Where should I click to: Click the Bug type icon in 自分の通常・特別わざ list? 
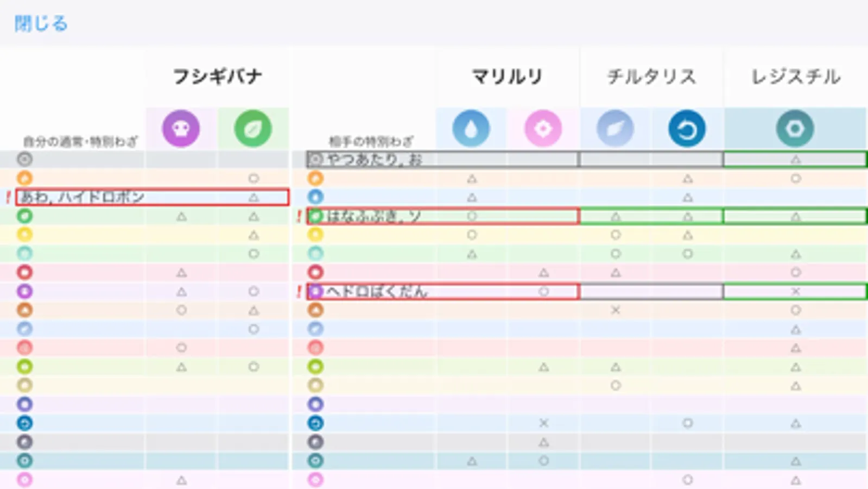point(24,366)
